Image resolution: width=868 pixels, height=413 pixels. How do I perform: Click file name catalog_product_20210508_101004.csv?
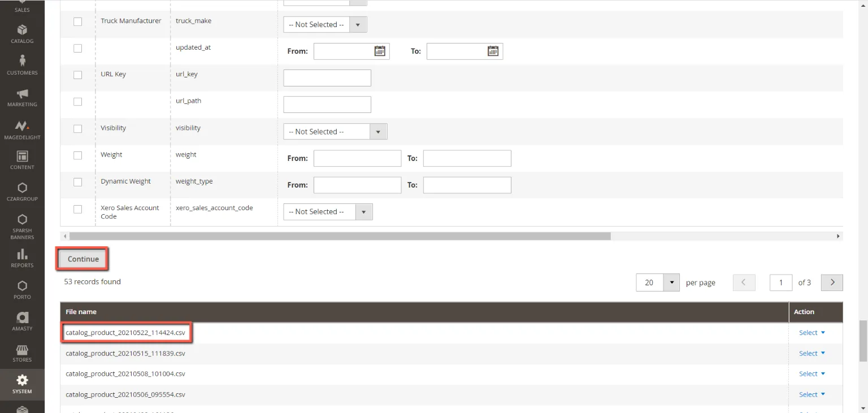tap(125, 373)
